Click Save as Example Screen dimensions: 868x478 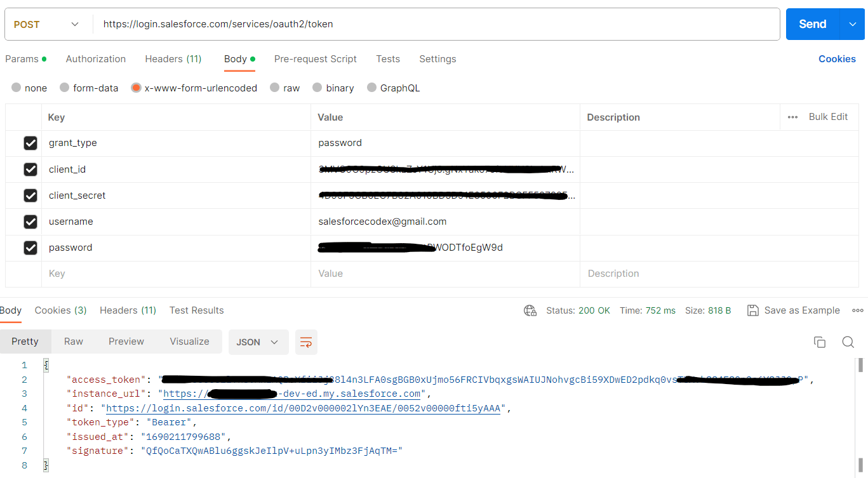click(x=802, y=310)
